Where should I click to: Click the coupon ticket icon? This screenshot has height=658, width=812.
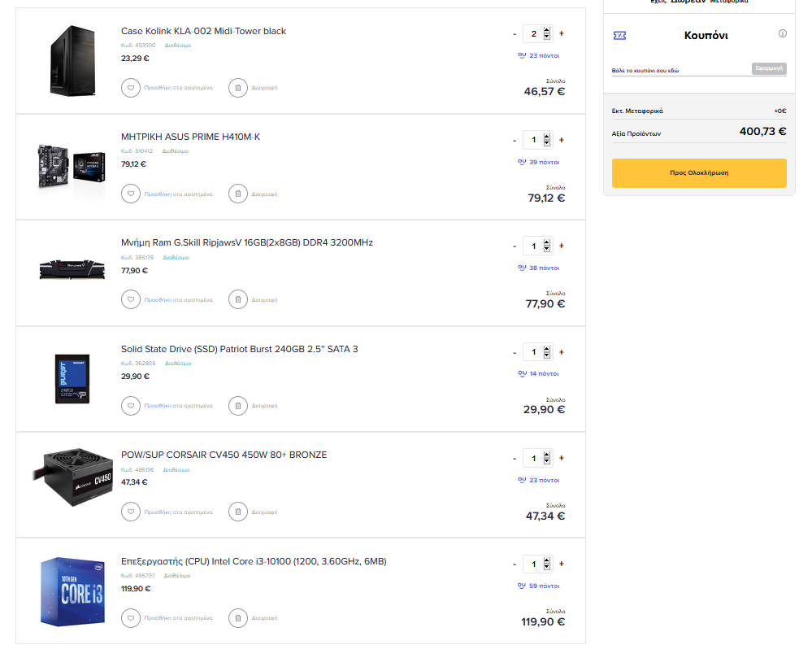click(x=619, y=35)
